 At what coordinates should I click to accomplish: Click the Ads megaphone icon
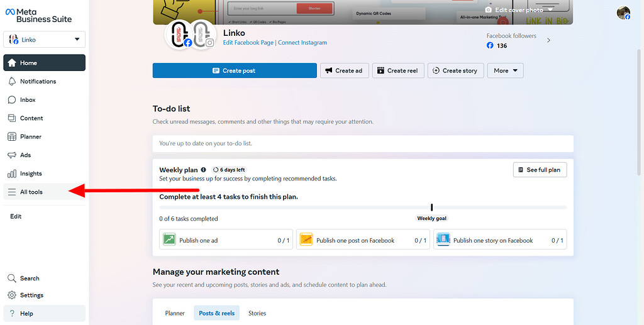[x=12, y=155]
